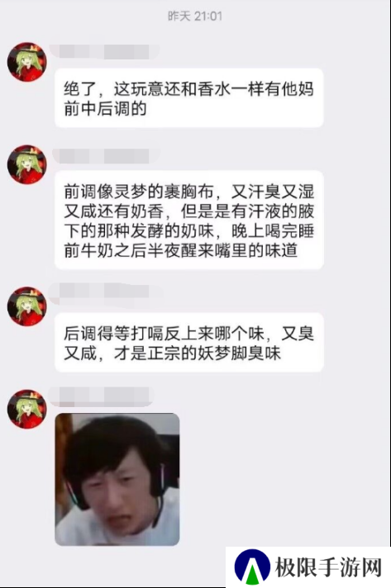
Task: Select message bubble starting with 绝了
Action: pos(189,98)
